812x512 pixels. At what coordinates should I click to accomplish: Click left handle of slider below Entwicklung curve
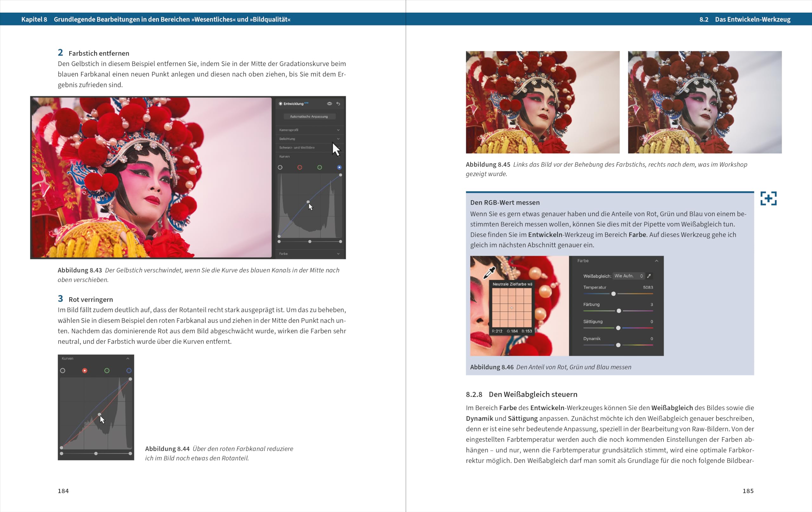click(x=279, y=242)
